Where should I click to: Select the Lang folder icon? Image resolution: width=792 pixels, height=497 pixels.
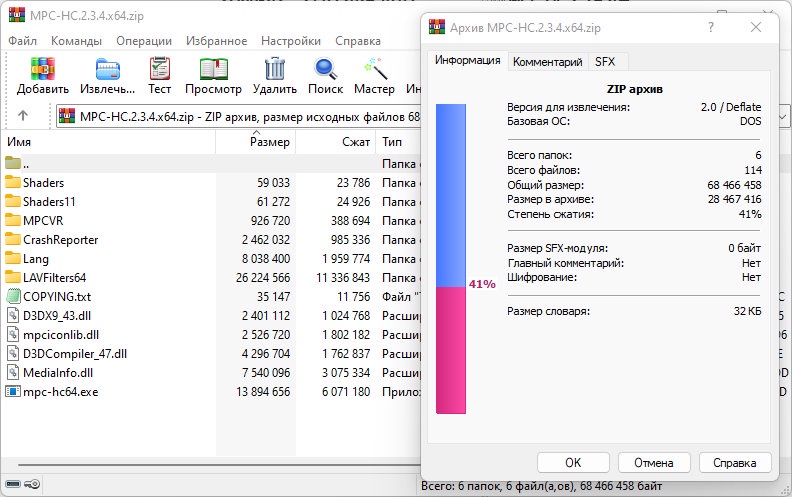click(13, 259)
